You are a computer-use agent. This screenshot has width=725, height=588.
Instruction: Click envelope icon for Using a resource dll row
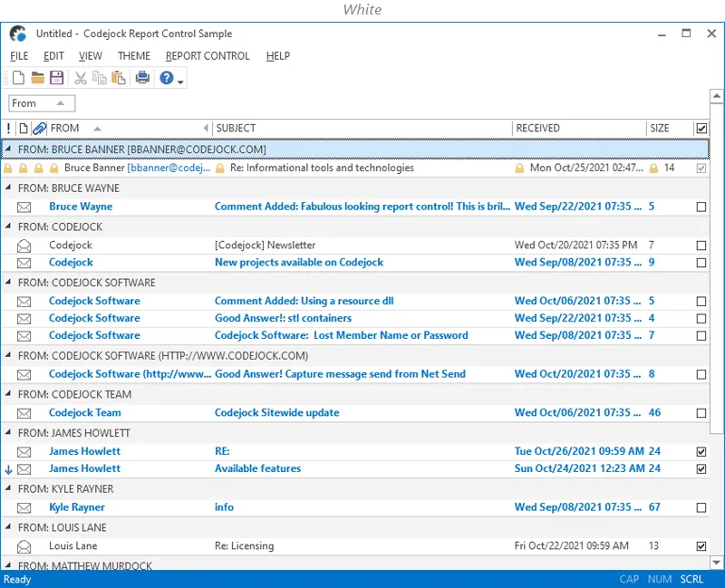24,302
